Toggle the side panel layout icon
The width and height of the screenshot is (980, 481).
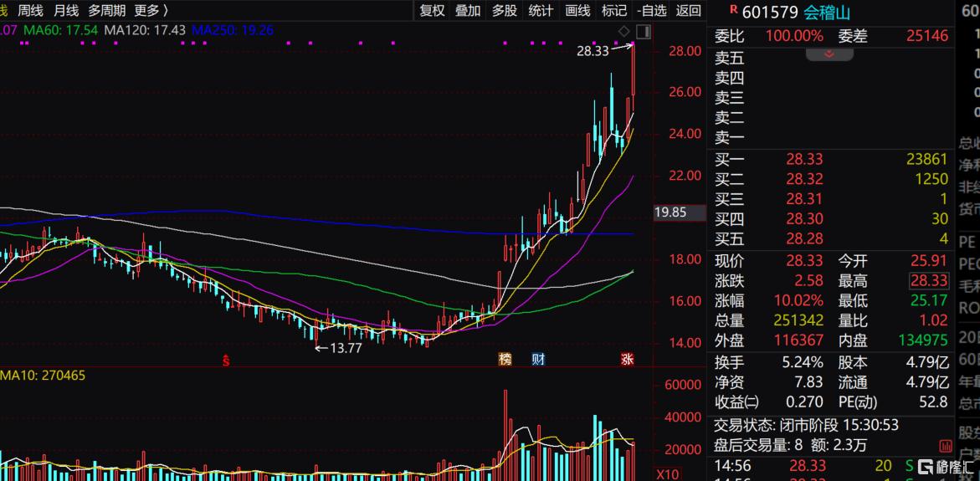pyautogui.click(x=644, y=31)
